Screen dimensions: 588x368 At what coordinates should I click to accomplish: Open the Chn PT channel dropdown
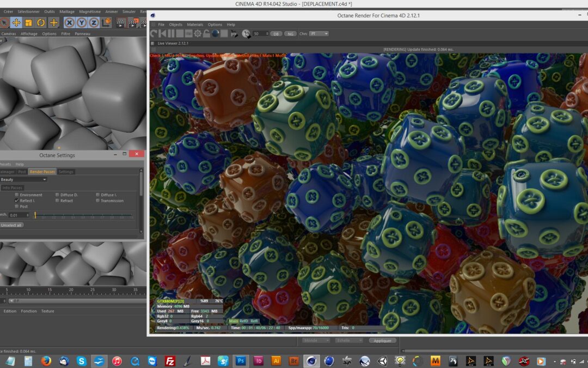coord(318,34)
